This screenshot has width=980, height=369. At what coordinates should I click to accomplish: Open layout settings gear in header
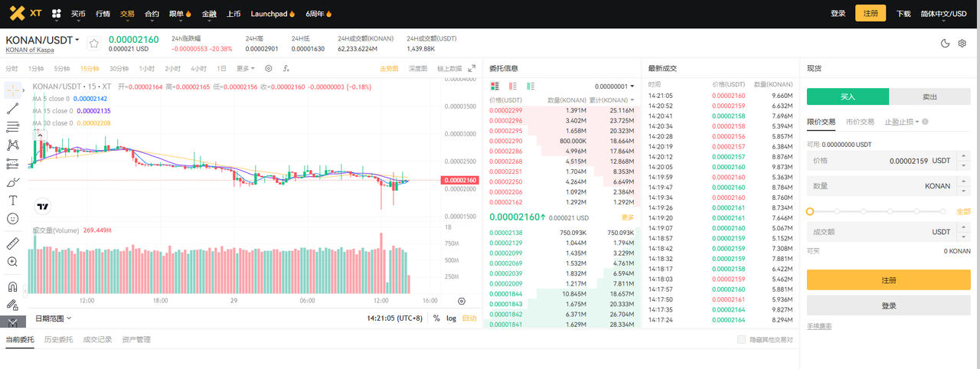point(962,44)
